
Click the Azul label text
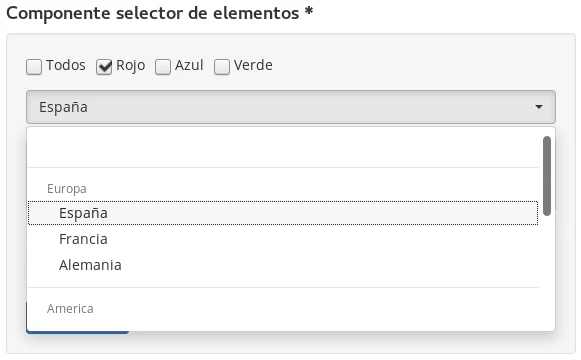[x=189, y=65]
